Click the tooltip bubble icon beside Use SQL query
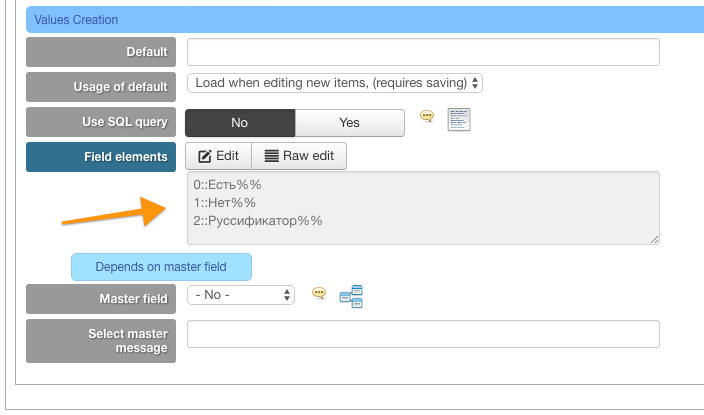The height and width of the screenshot is (415, 704). [427, 116]
